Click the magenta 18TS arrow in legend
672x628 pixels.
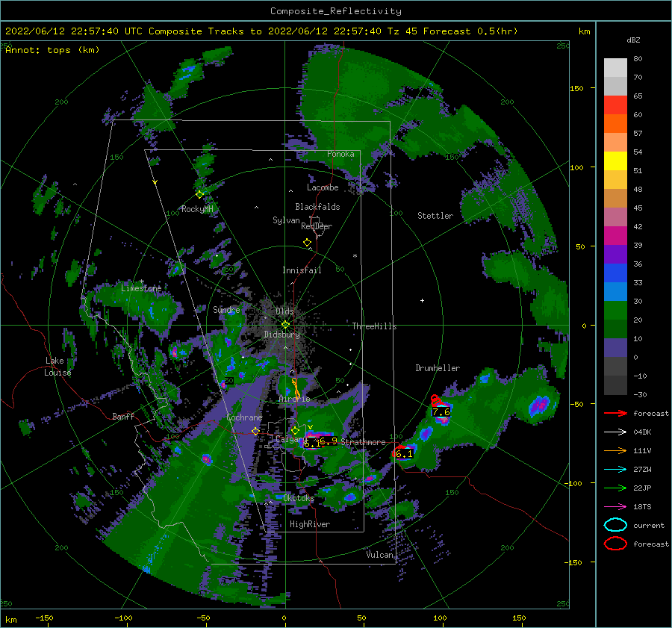(615, 507)
